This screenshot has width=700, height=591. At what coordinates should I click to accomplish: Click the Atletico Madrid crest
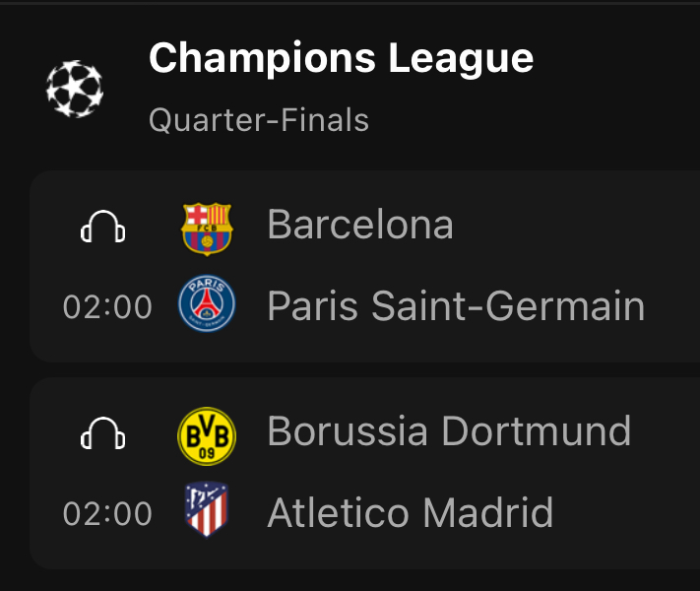pos(207,509)
